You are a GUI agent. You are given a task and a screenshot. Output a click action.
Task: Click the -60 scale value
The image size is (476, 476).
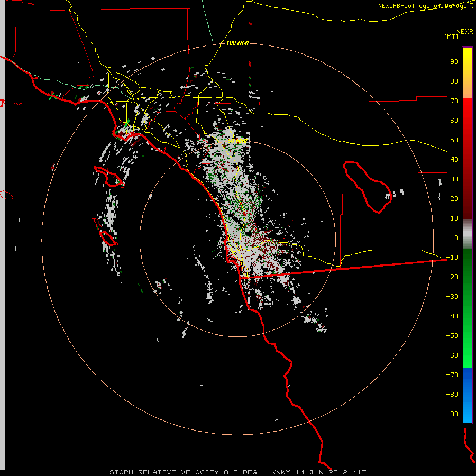click(452, 355)
